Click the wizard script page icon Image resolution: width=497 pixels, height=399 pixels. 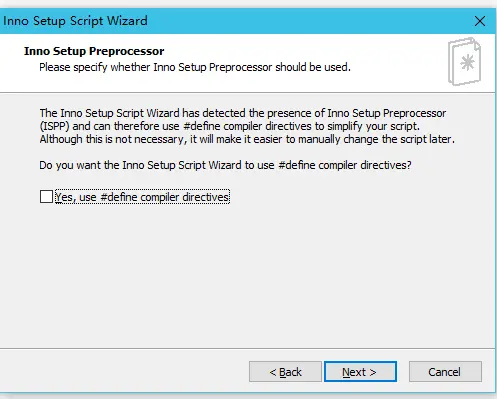(x=465, y=61)
